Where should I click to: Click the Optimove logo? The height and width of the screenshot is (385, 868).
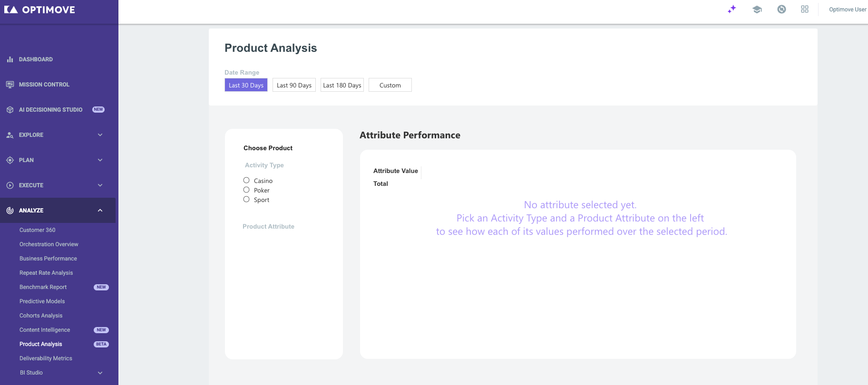[x=39, y=10]
